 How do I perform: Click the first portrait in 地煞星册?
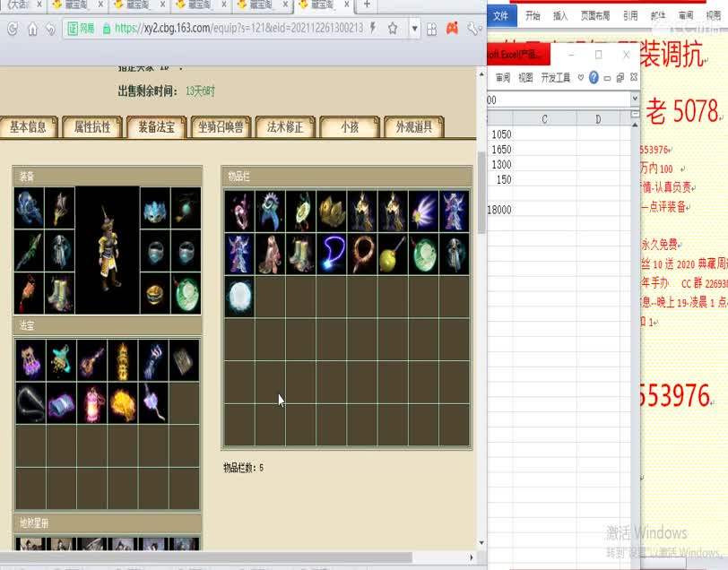(x=30, y=544)
